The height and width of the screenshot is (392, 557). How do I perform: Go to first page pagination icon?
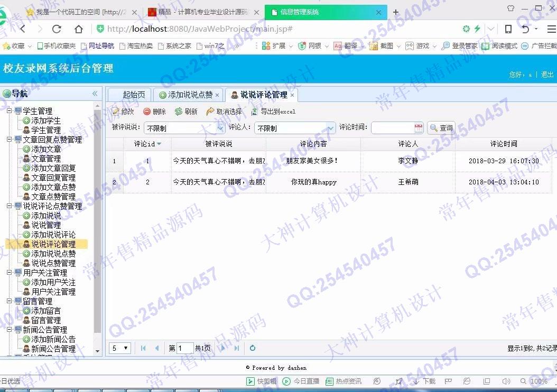(143, 348)
